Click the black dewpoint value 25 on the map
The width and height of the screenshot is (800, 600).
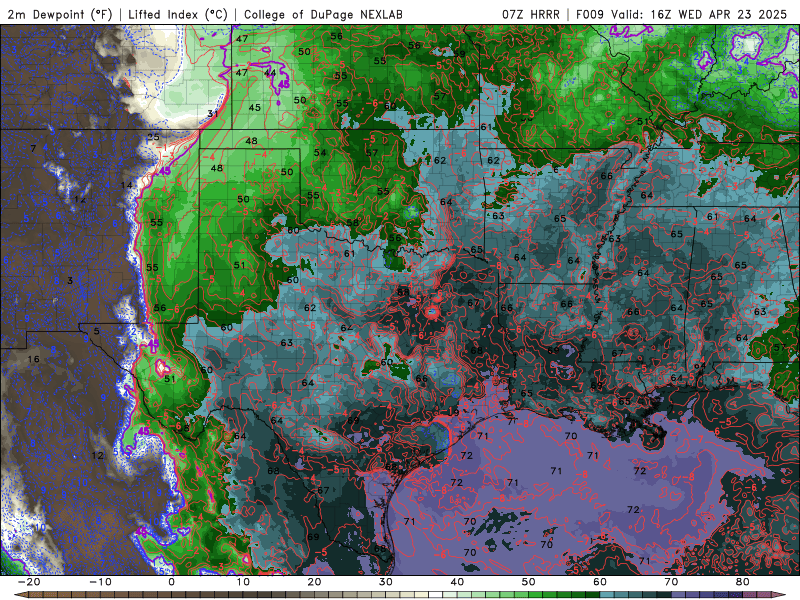click(153, 137)
